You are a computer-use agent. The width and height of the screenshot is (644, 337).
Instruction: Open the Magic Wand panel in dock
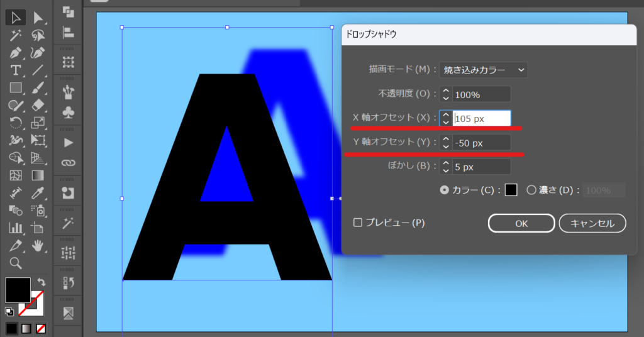click(68, 223)
